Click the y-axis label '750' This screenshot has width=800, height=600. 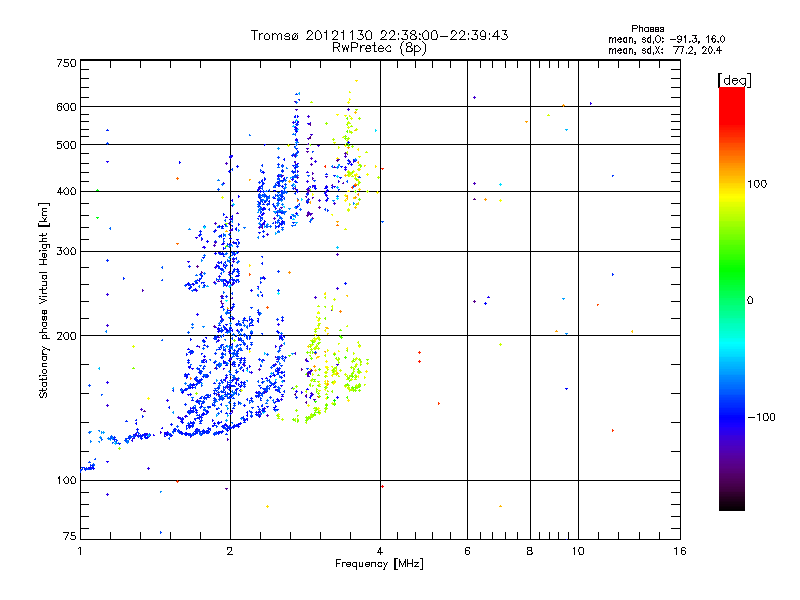pos(66,63)
